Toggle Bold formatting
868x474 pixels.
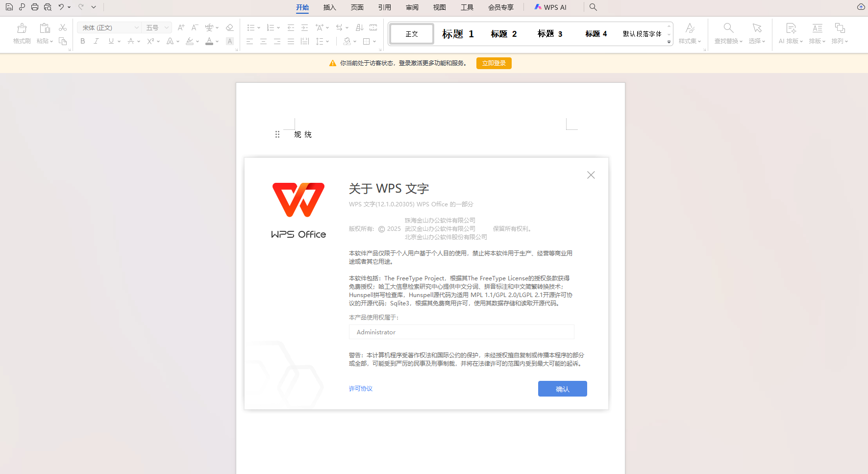[x=83, y=41]
